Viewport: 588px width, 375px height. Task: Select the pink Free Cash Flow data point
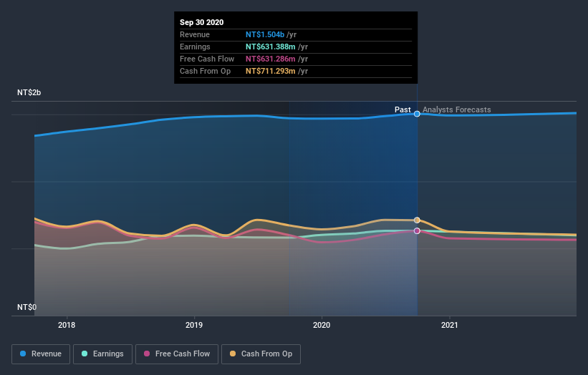(x=417, y=230)
